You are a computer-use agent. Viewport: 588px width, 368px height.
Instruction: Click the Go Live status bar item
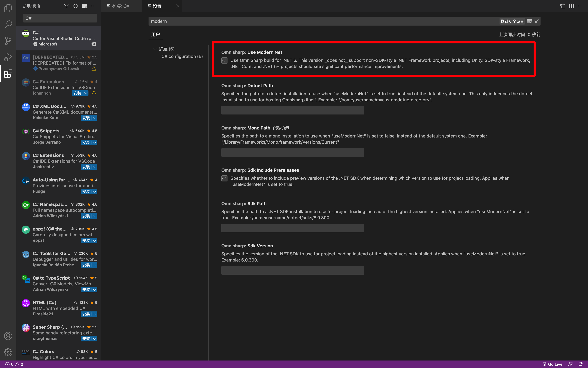552,364
